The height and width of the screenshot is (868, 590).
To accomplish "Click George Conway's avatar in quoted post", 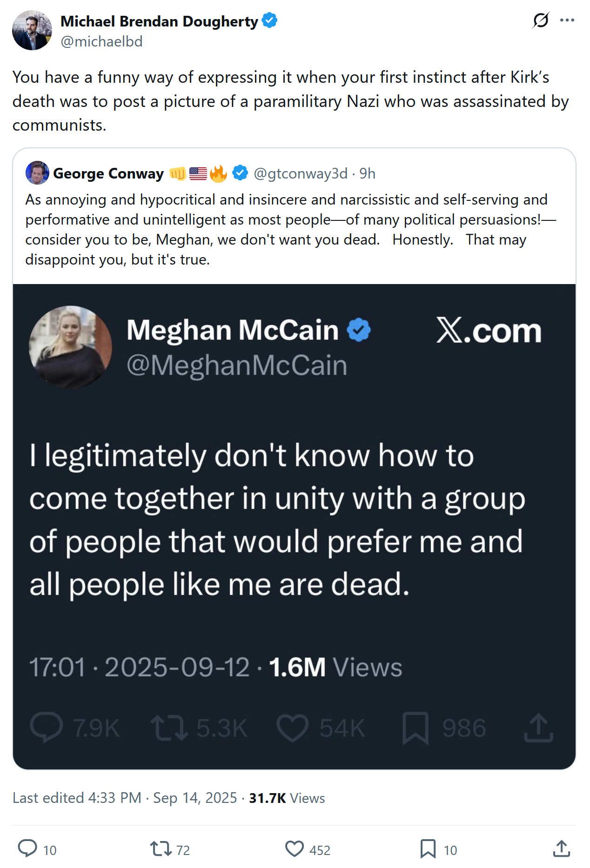I will pyautogui.click(x=37, y=173).
